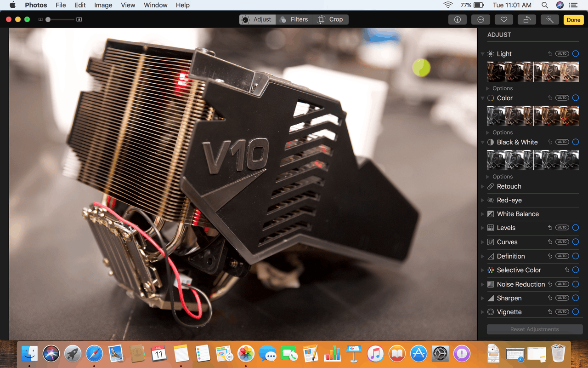This screenshot has width=588, height=368.
Task: Rotate the photo using the rotate icon
Action: [x=527, y=19]
